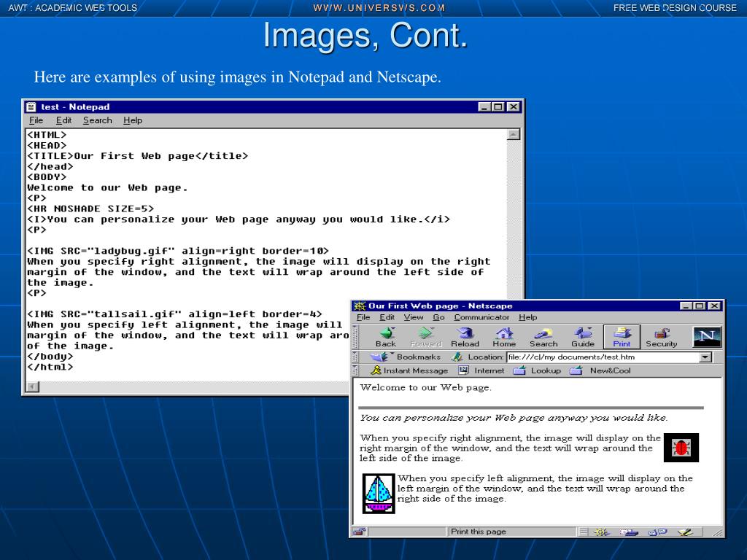Screen dimensions: 747x560
Task: Collapse the navigation toolbar grip handle
Action: click(355, 337)
